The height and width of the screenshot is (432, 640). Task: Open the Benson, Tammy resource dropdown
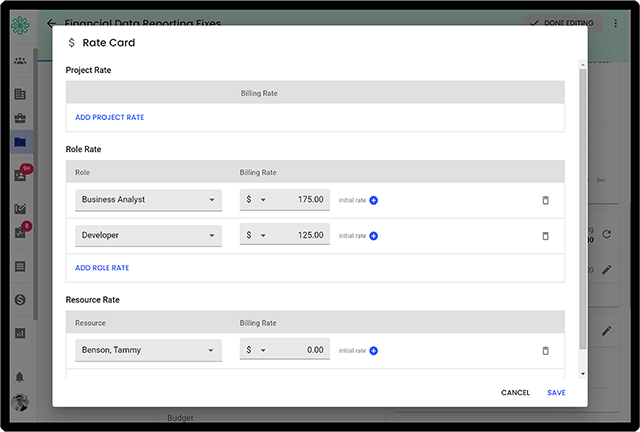[x=148, y=351]
